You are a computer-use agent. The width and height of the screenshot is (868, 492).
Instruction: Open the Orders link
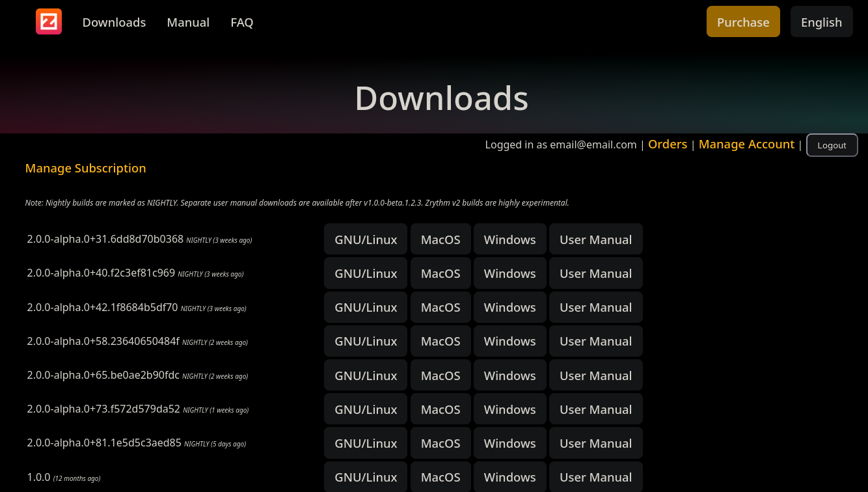tap(667, 144)
